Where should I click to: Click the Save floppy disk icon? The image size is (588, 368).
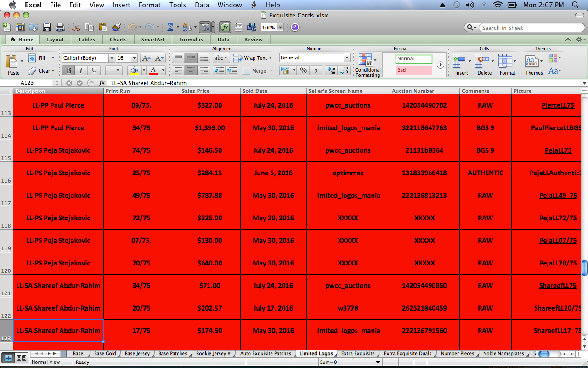pos(47,28)
